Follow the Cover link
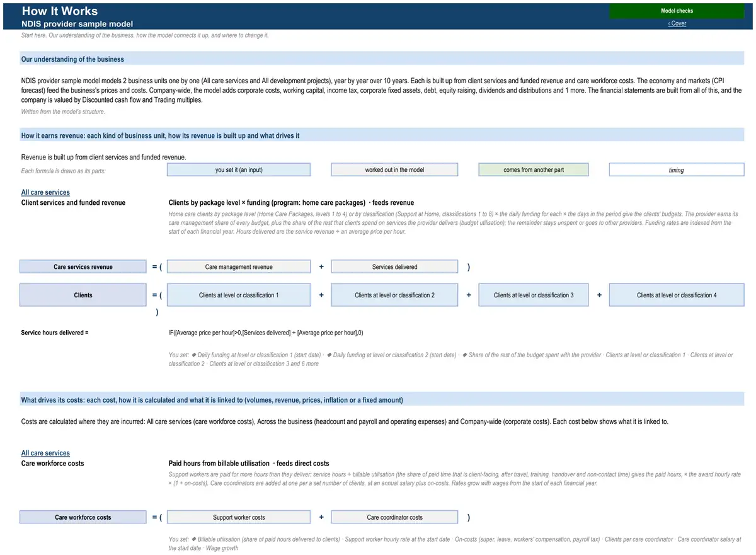 (x=677, y=23)
